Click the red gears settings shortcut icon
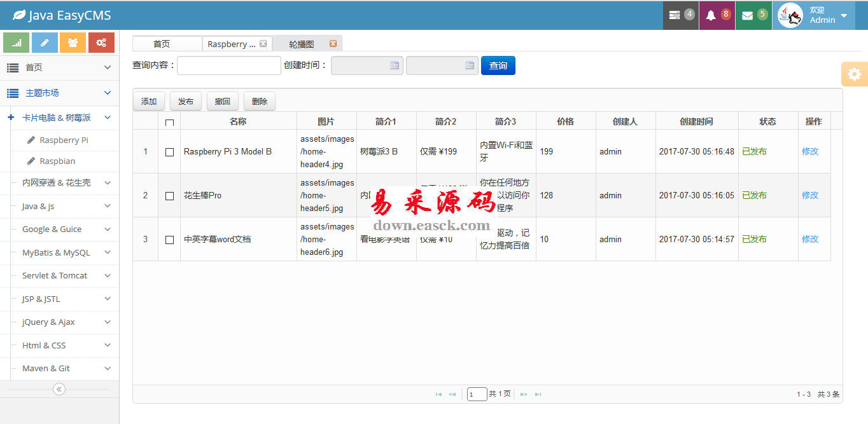This screenshot has width=868, height=424. click(x=101, y=43)
